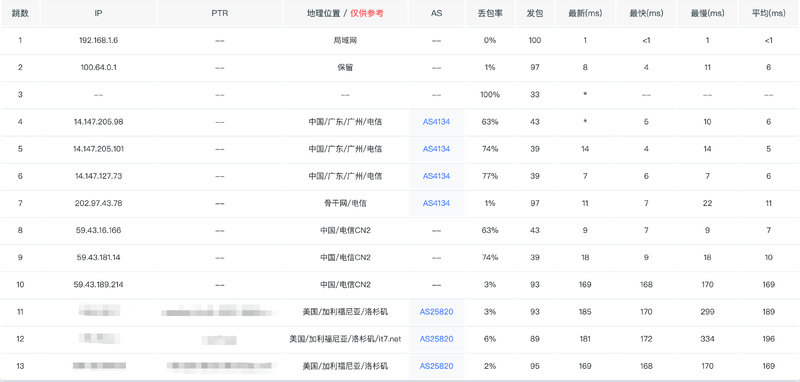Select IP cell 202.97.43.78
Image resolution: width=800 pixels, height=382 pixels.
(98, 203)
